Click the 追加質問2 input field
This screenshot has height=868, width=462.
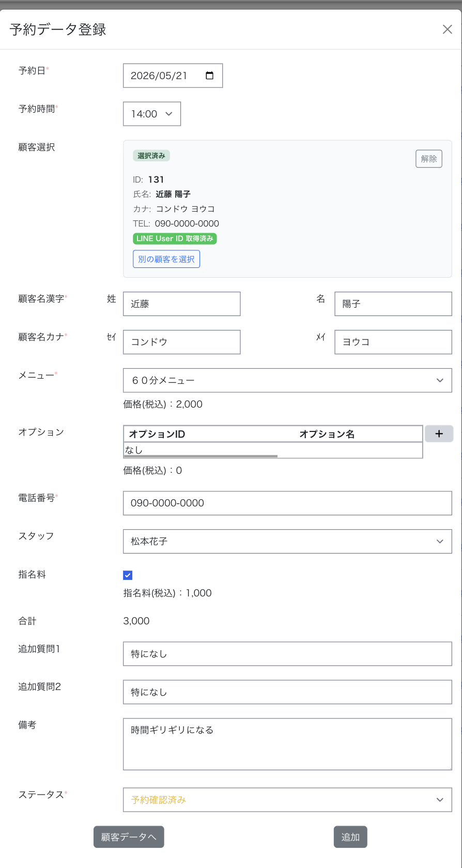(x=287, y=692)
